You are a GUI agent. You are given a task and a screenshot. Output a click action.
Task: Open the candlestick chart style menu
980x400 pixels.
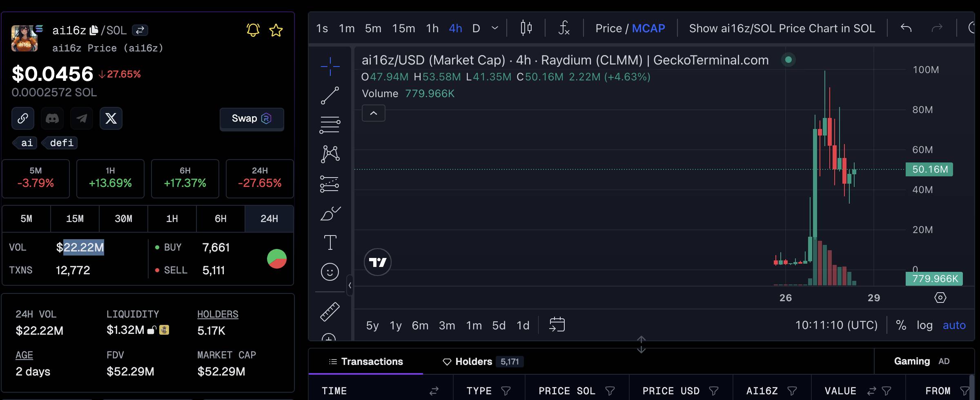point(526,28)
